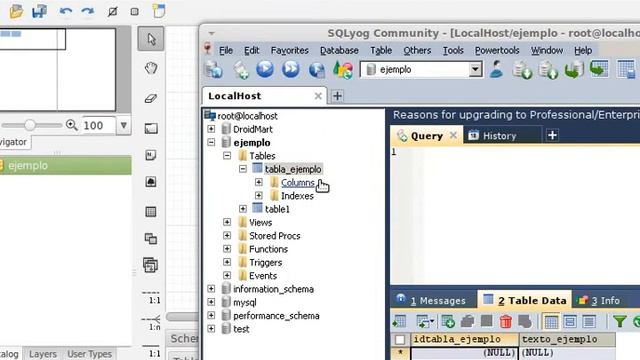This screenshot has width=640, height=360.
Task: Select the mysql database node
Action: (x=244, y=302)
